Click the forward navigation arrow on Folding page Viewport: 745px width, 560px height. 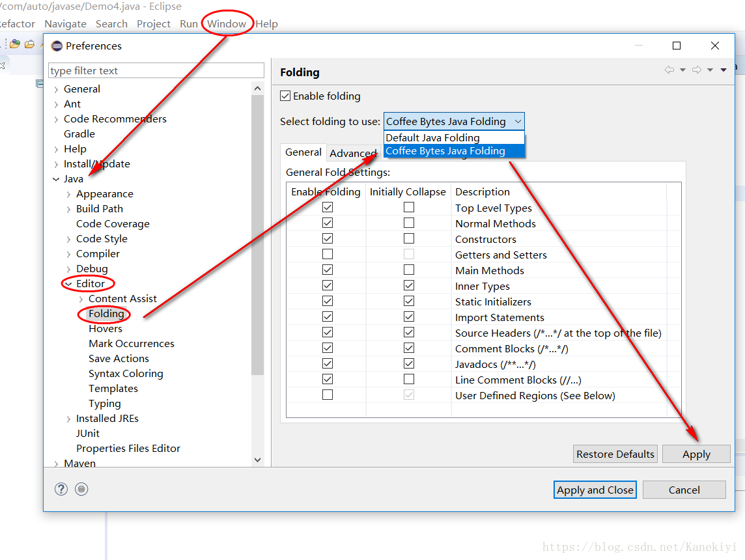(696, 69)
